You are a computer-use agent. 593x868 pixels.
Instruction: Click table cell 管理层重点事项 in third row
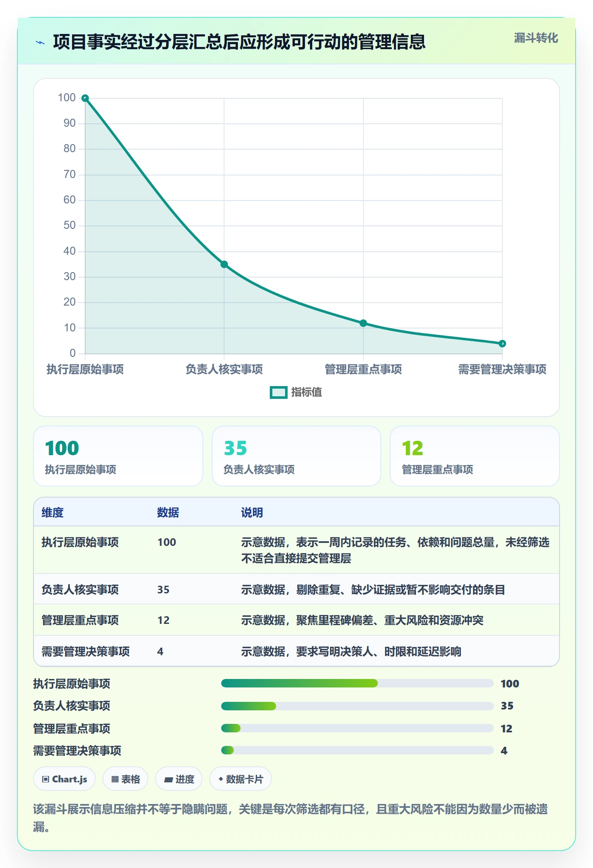click(x=80, y=620)
